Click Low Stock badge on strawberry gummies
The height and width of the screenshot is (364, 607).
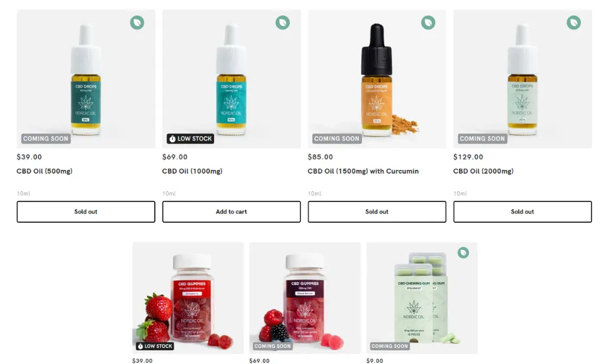pos(155,346)
